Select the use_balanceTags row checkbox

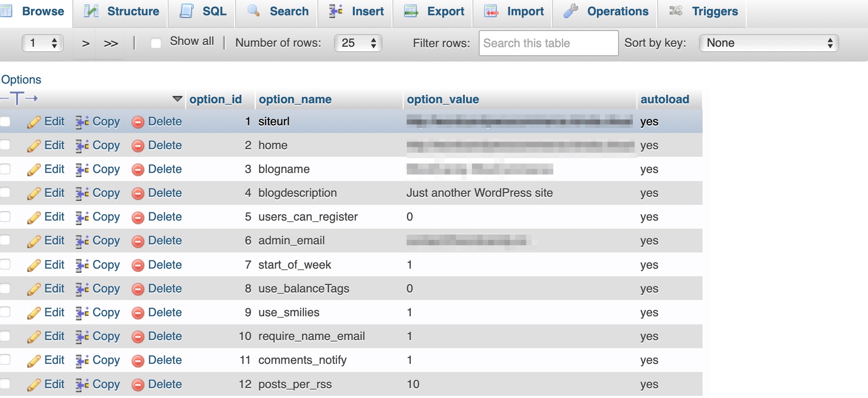(5, 288)
